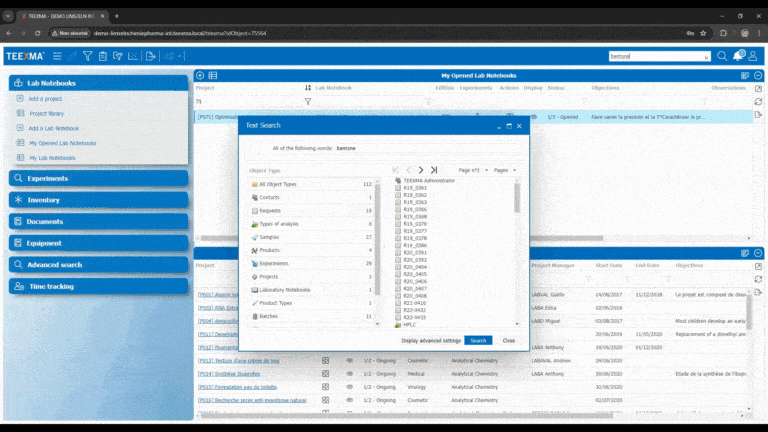
Task: Click the filter funnel icon in top toolbar
Action: pyautogui.click(x=88, y=56)
